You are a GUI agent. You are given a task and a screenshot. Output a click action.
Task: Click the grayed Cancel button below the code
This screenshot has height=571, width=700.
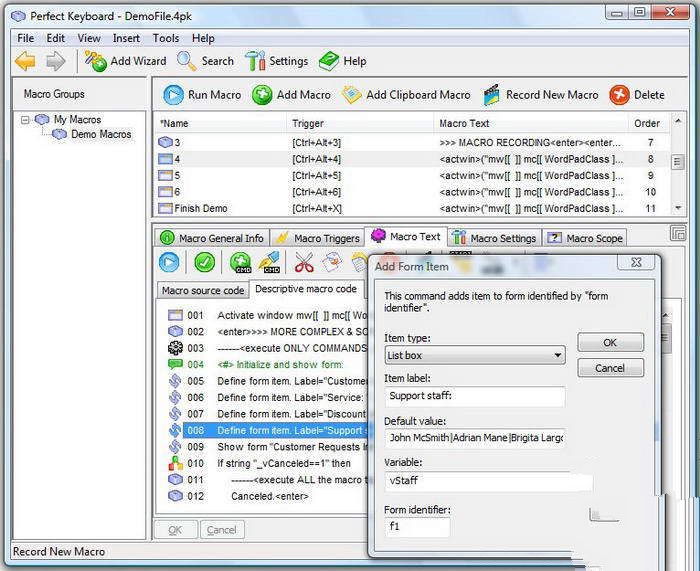coord(222,530)
